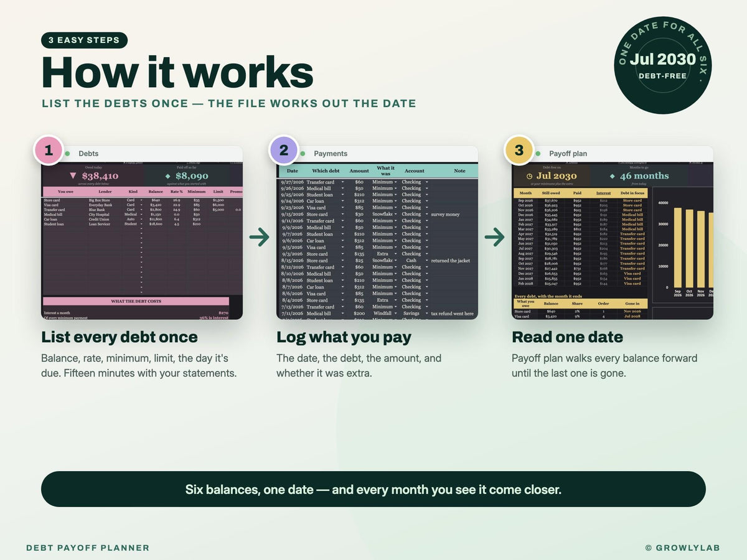Click the 3 EASY STEPS badge
The image size is (747, 560).
coord(84,40)
